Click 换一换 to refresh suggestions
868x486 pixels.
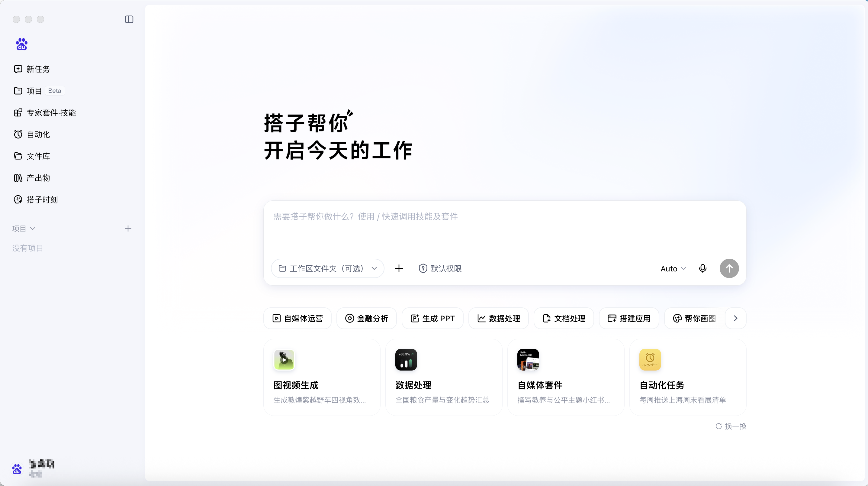[x=731, y=426]
